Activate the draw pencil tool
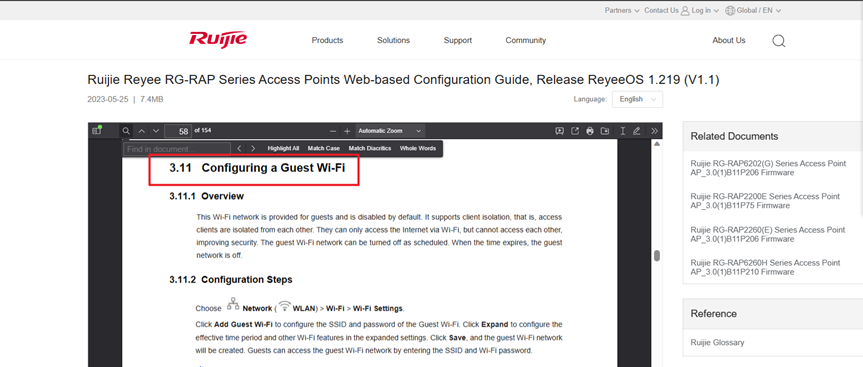863x367 pixels. [x=637, y=131]
